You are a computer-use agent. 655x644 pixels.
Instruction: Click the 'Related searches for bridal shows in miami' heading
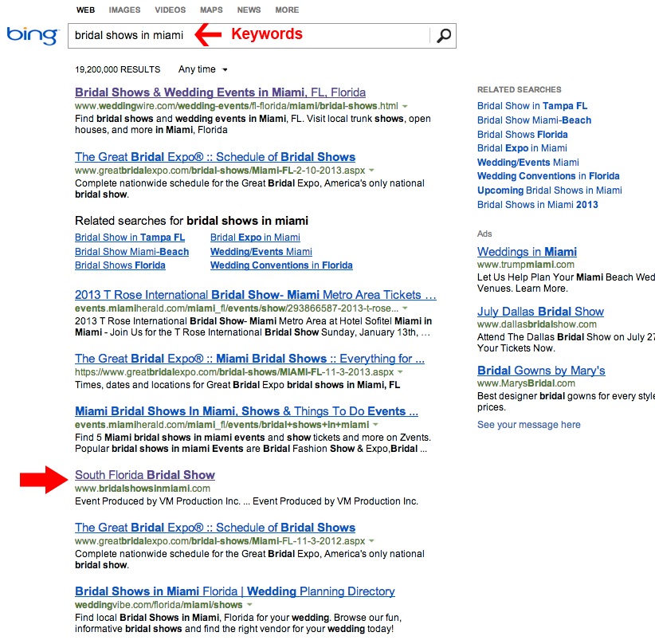pyautogui.click(x=191, y=221)
